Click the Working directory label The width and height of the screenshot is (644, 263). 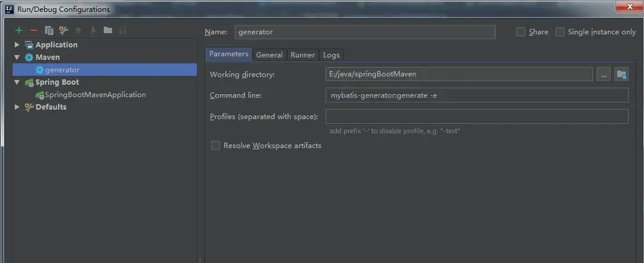click(242, 75)
